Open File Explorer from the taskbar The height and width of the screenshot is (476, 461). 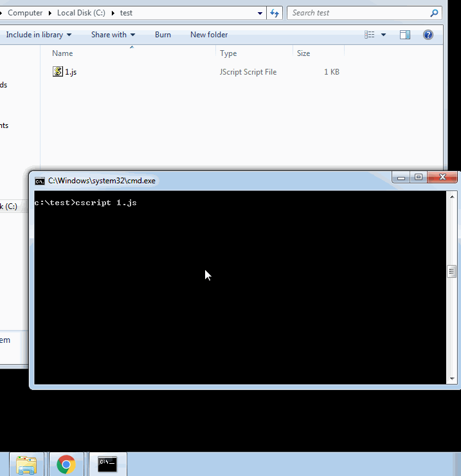pyautogui.click(x=26, y=464)
